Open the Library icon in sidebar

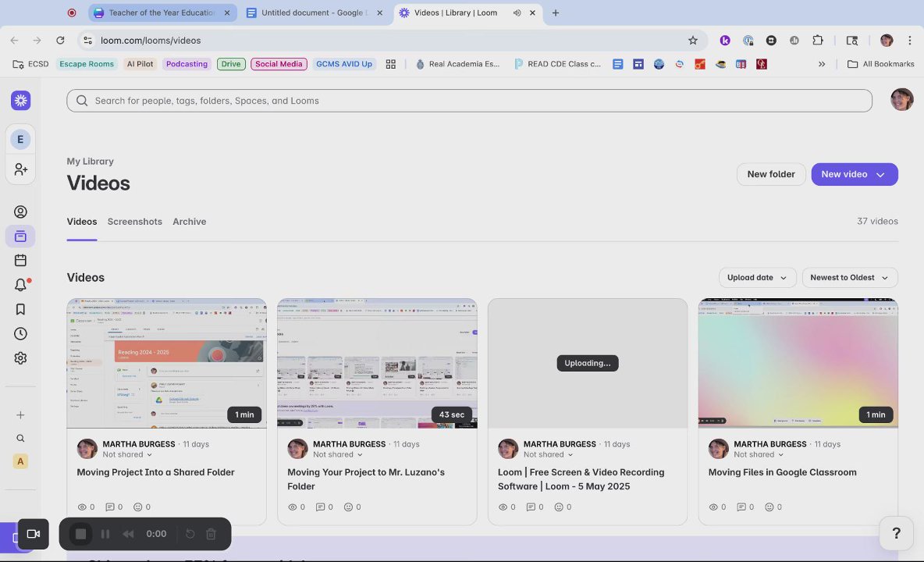point(20,237)
